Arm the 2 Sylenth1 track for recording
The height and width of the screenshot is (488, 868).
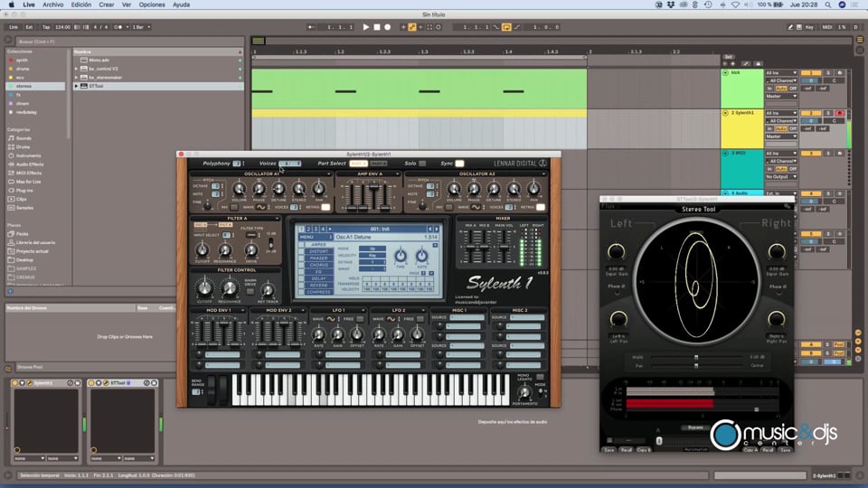point(839,114)
